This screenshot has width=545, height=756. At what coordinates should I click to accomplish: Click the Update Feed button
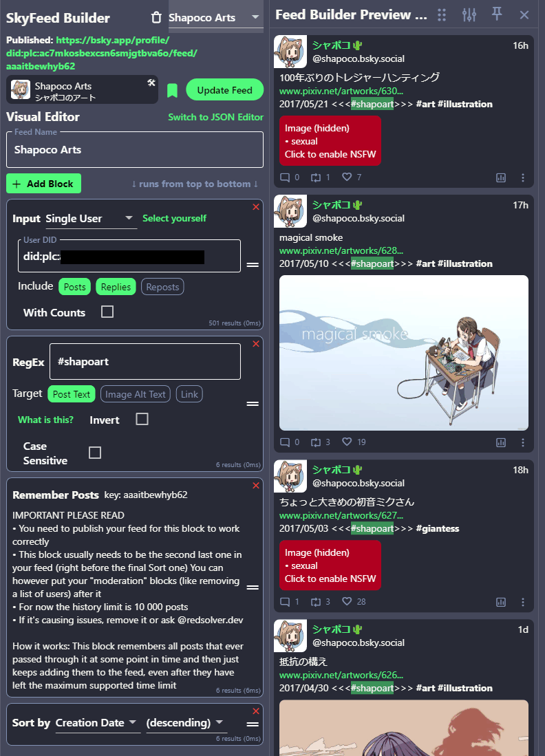click(225, 90)
